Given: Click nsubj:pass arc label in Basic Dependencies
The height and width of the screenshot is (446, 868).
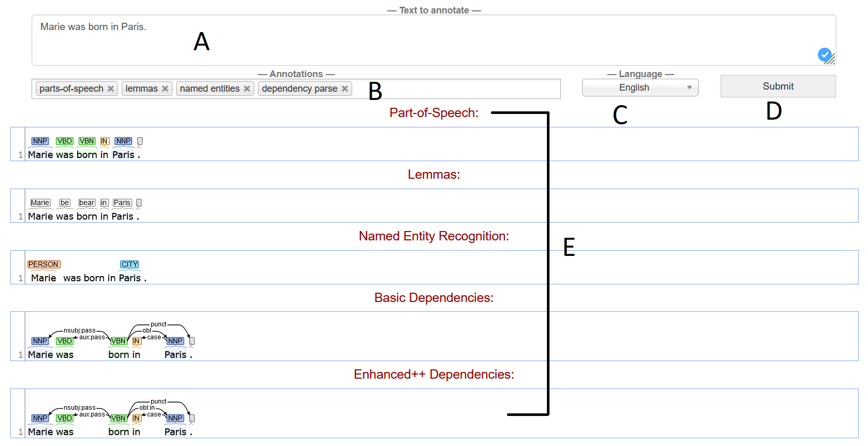Looking at the screenshot, I should 80,330.
